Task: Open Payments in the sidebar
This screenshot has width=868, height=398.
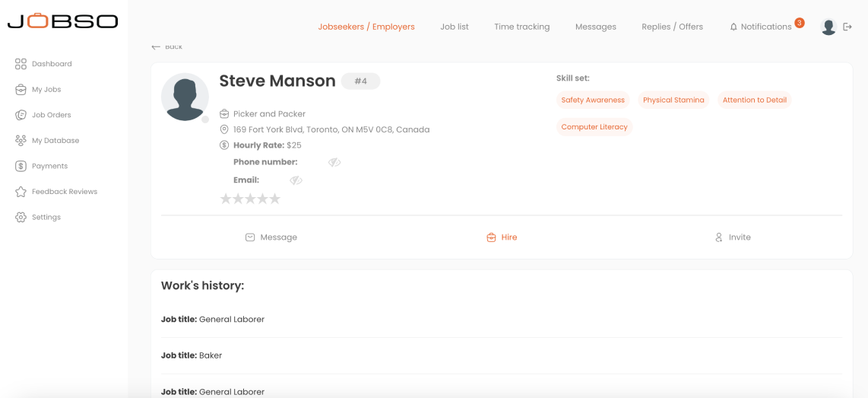Action: tap(50, 166)
